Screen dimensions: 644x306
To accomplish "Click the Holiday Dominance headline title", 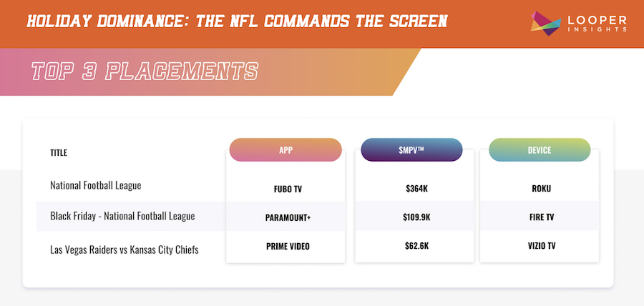I will pyautogui.click(x=236, y=21).
